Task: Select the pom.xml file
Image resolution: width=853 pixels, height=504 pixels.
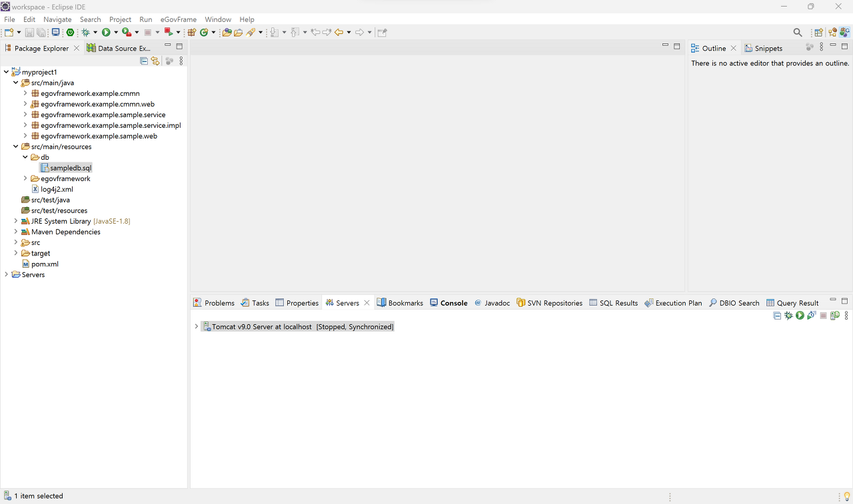Action: pos(40,264)
